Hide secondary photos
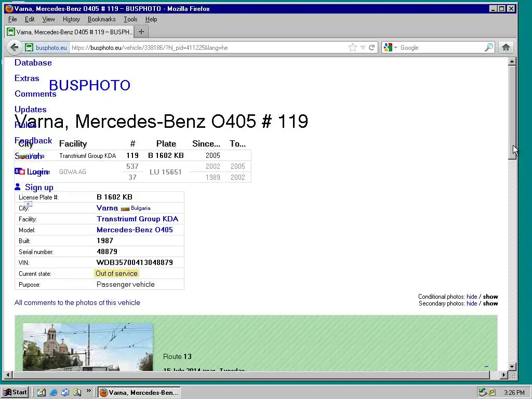 pos(472,303)
